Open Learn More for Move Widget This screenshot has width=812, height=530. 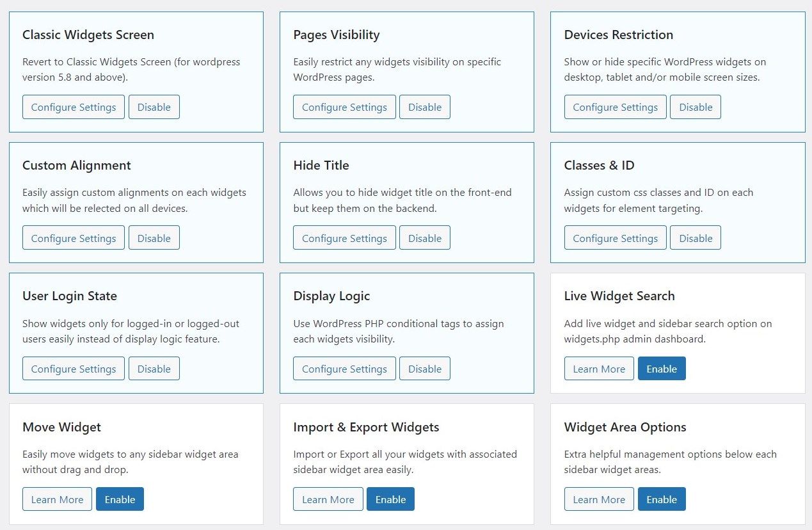click(x=57, y=499)
